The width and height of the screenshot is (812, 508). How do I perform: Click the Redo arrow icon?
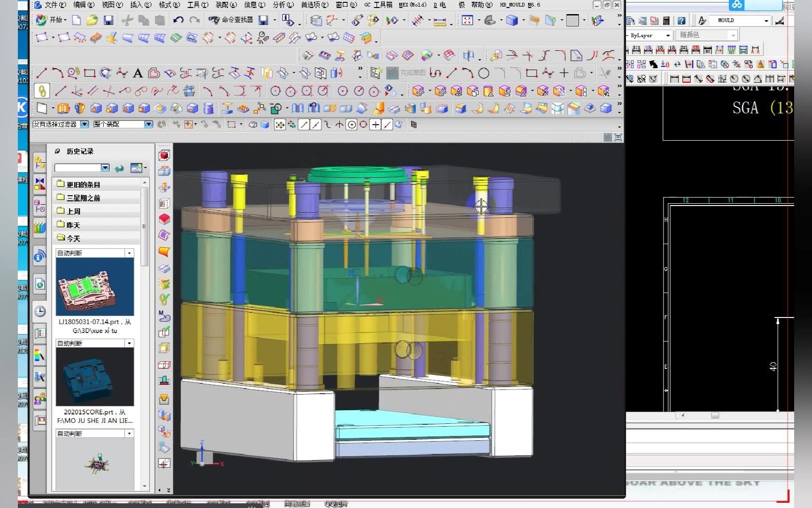click(194, 20)
